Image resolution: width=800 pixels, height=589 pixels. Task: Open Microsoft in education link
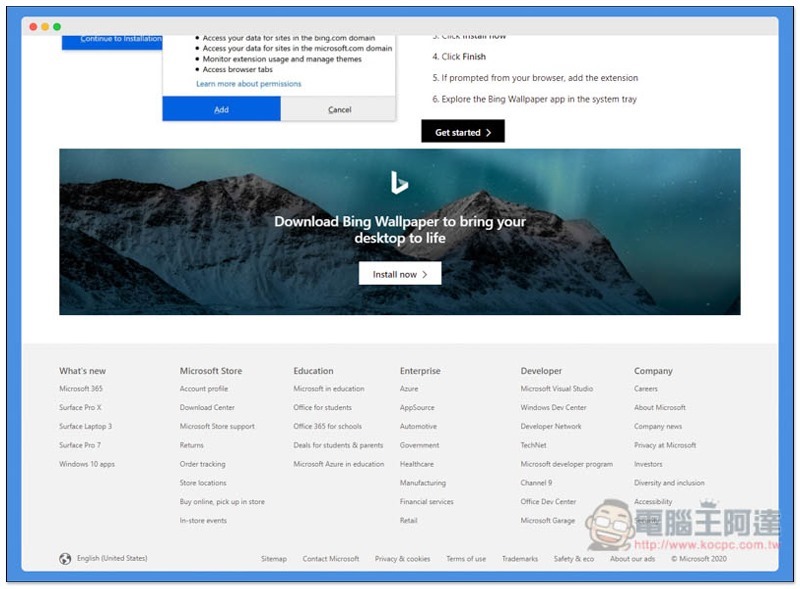pyautogui.click(x=329, y=388)
